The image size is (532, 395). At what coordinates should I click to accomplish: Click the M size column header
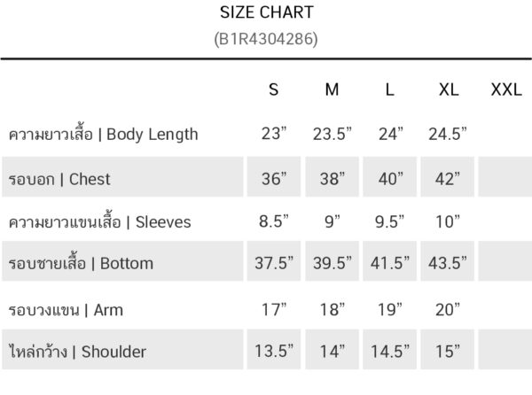(332, 89)
